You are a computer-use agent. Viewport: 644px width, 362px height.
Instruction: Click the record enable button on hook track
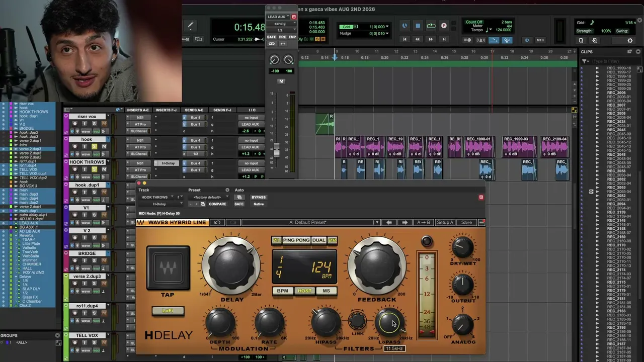tap(75, 147)
